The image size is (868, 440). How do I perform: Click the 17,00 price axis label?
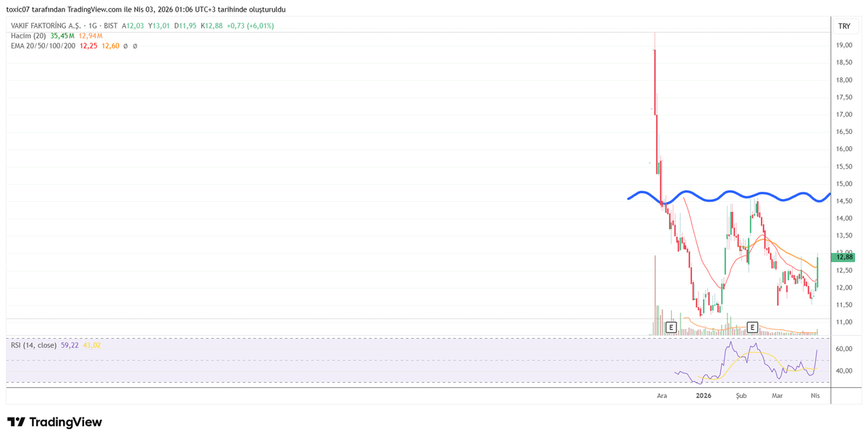(844, 114)
